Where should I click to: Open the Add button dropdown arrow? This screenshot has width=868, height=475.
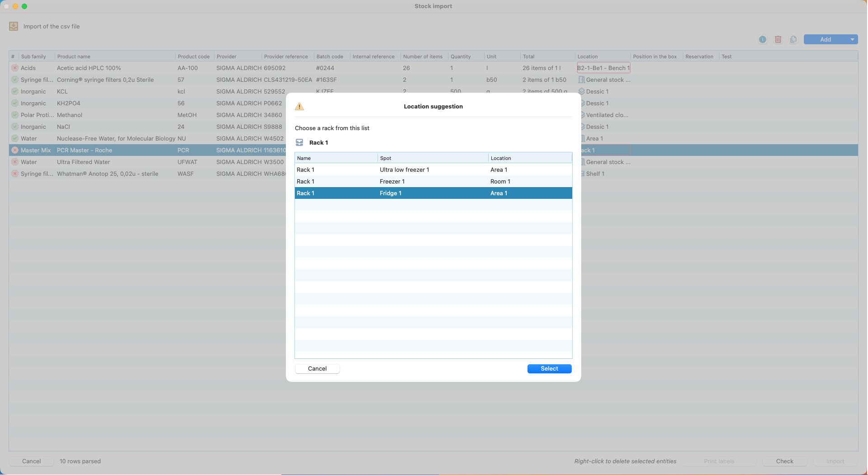852,40
